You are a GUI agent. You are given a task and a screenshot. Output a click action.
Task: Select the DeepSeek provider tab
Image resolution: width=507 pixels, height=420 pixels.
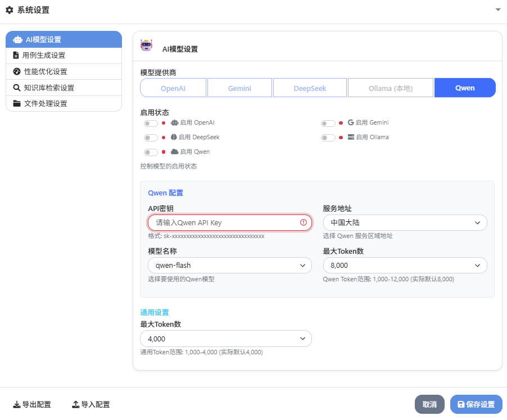point(310,88)
